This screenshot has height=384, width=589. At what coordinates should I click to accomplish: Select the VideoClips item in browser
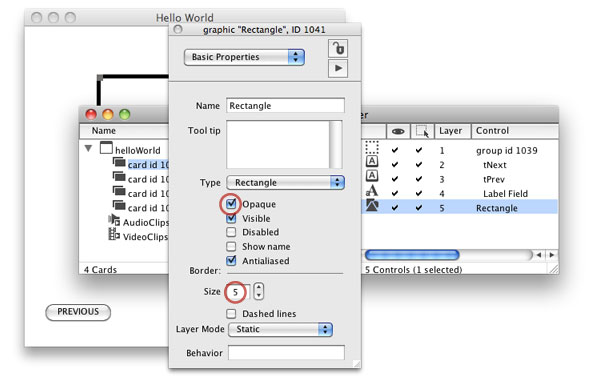[x=145, y=237]
